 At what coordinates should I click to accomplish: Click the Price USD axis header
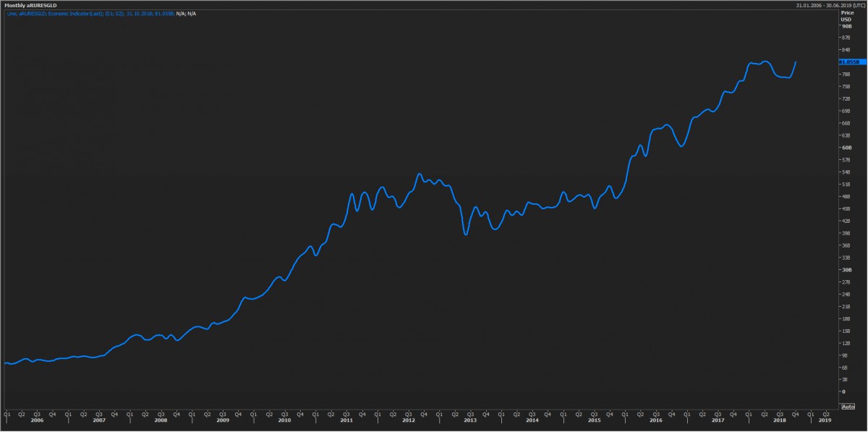[x=847, y=16]
